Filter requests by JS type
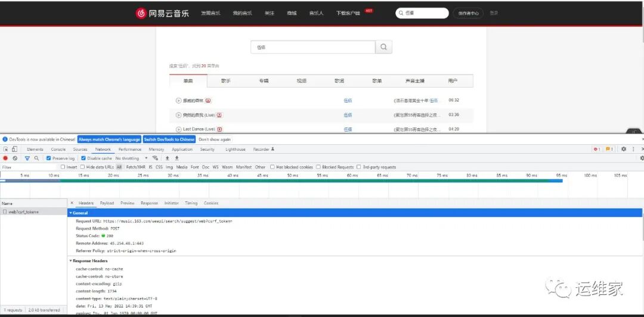 point(150,167)
